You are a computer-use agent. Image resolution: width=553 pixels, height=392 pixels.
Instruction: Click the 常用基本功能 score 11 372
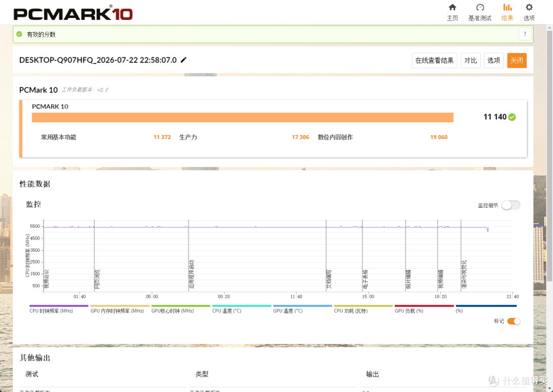162,137
